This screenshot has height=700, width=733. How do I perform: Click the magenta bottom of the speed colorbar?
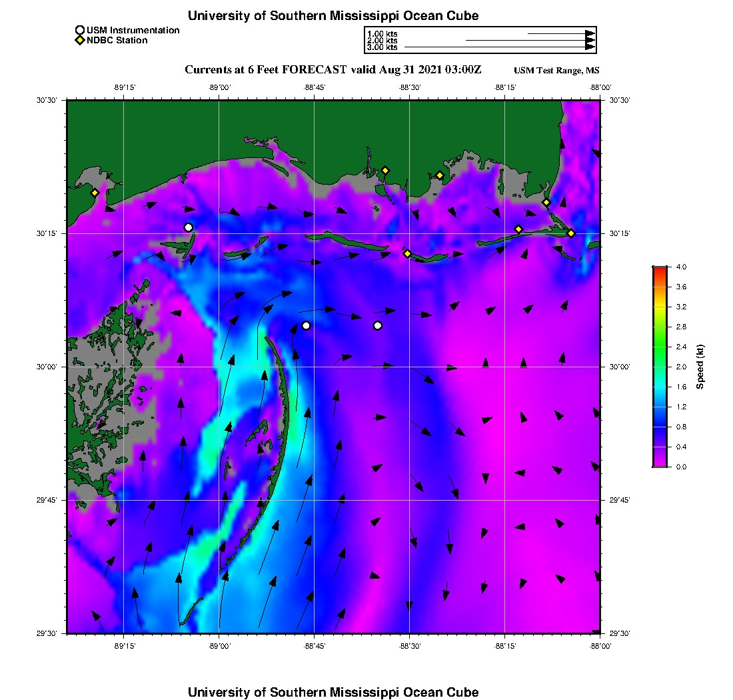click(660, 462)
